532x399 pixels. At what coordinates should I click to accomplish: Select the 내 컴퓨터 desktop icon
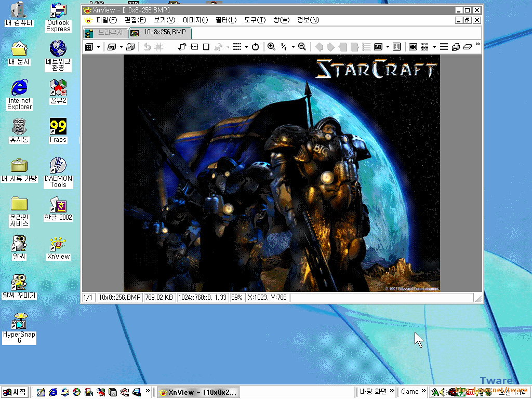click(19, 14)
